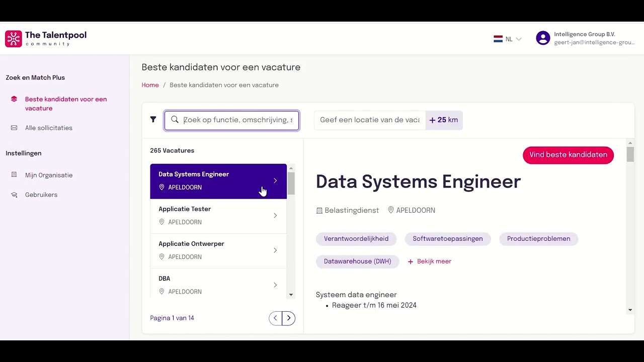
Task: Open the NL language dropdown
Action: pyautogui.click(x=508, y=39)
